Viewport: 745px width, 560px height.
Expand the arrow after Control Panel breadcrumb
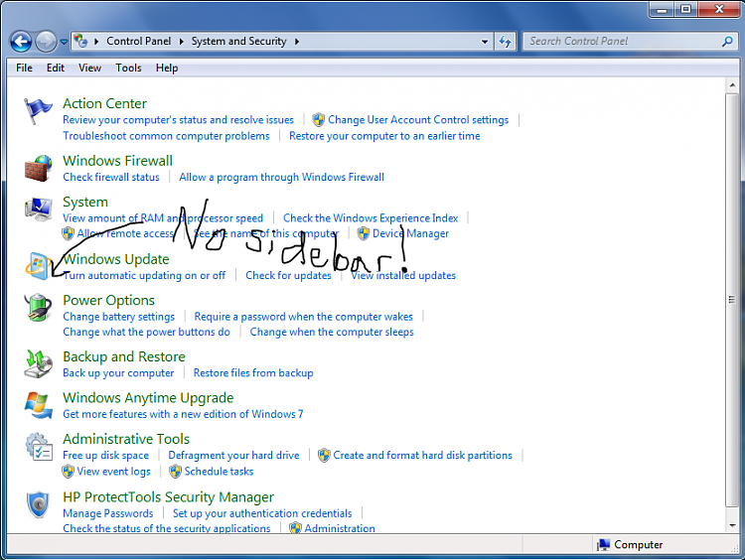(181, 42)
